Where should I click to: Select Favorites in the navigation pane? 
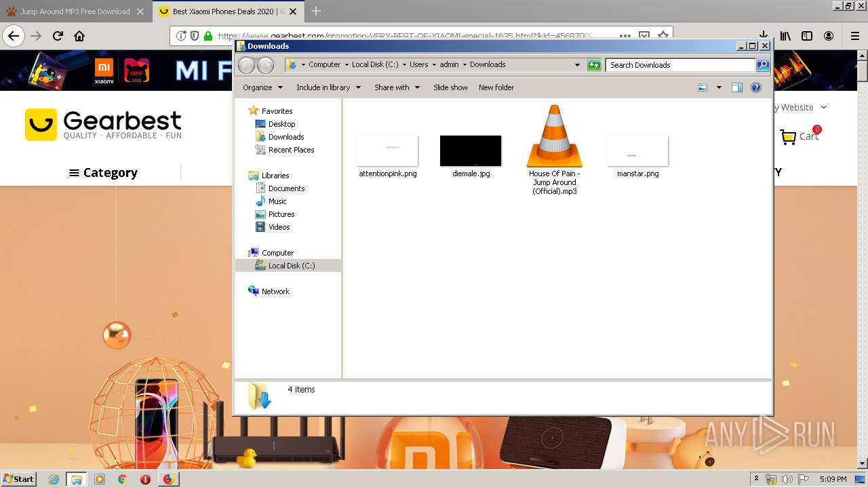[x=277, y=111]
